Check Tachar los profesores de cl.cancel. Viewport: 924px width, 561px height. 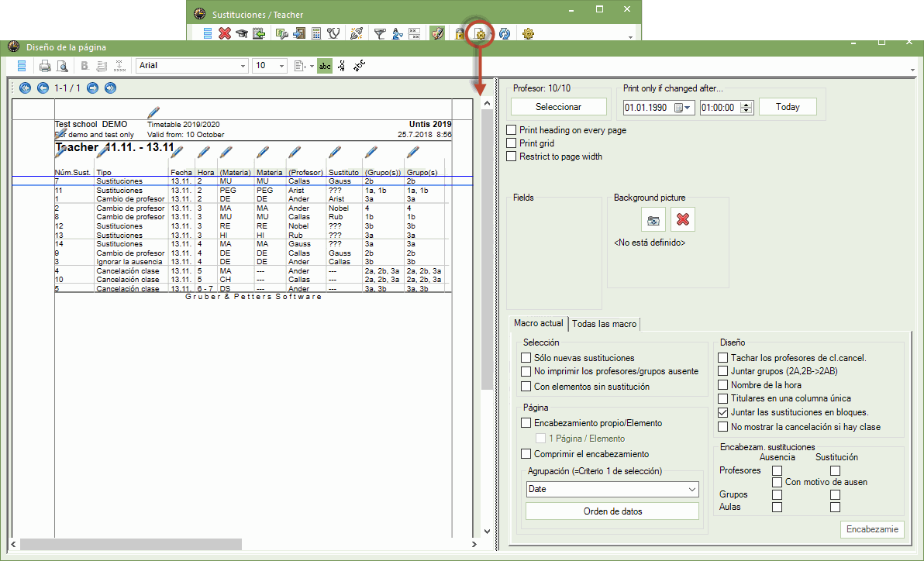pos(723,358)
